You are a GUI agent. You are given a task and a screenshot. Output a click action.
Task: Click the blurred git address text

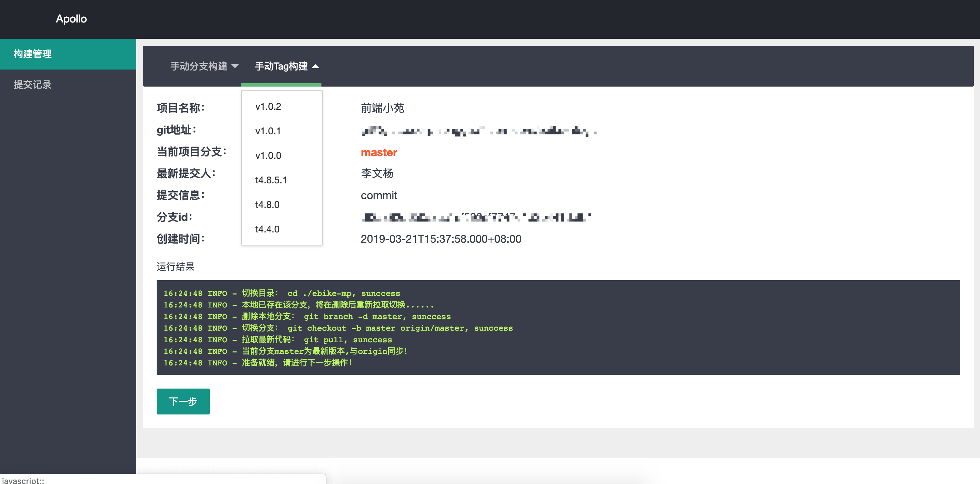click(x=478, y=131)
